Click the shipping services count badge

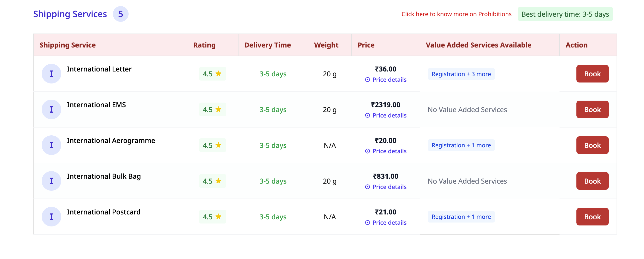click(x=120, y=14)
